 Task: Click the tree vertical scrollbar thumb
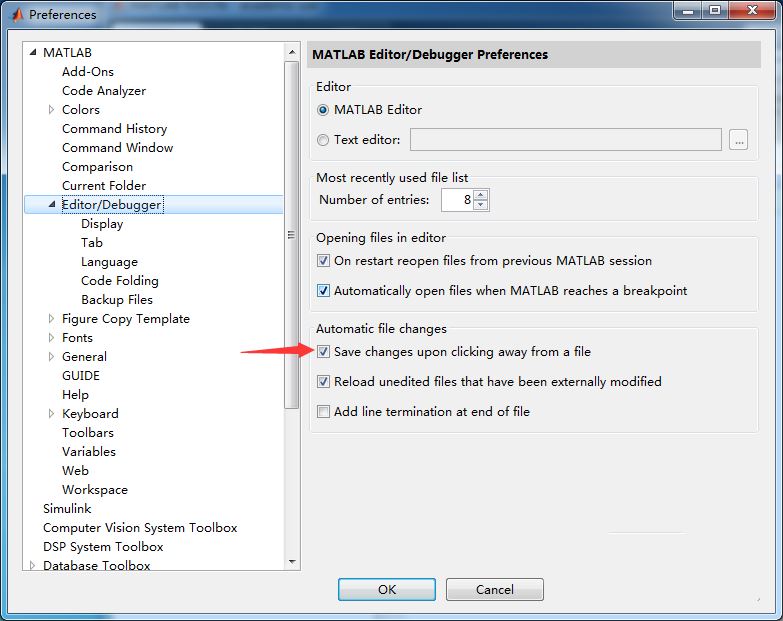click(292, 235)
